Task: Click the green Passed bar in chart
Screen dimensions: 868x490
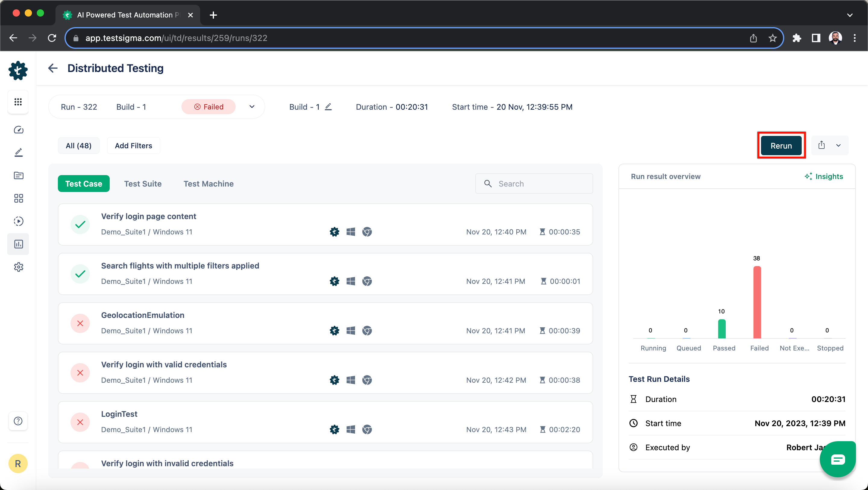Action: [722, 328]
